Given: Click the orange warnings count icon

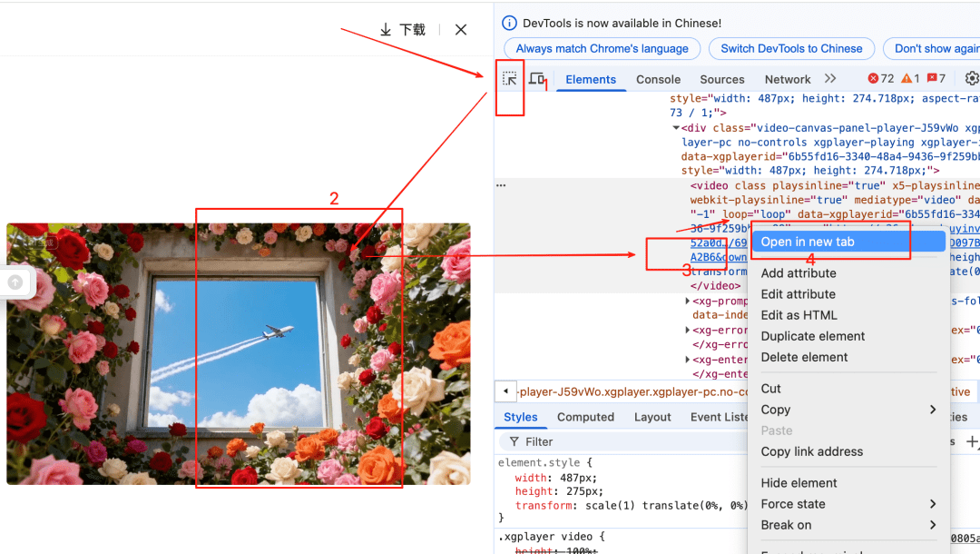Looking at the screenshot, I should coord(910,79).
